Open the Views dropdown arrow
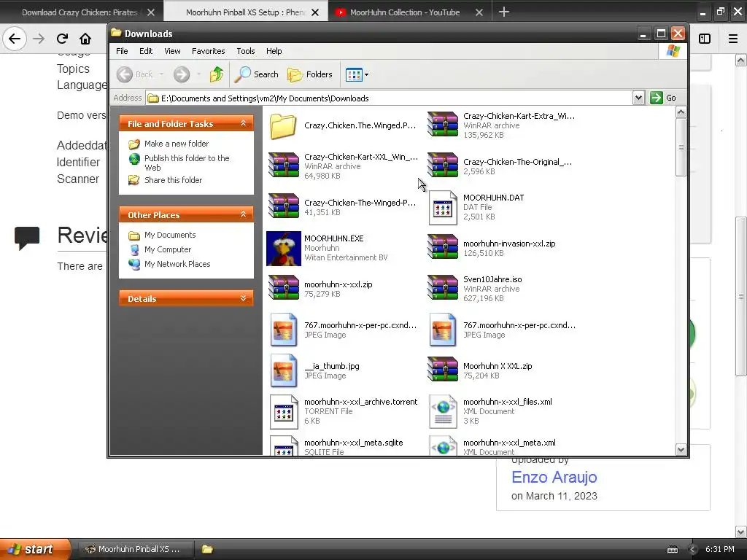This screenshot has height=560, width=747. [366, 75]
